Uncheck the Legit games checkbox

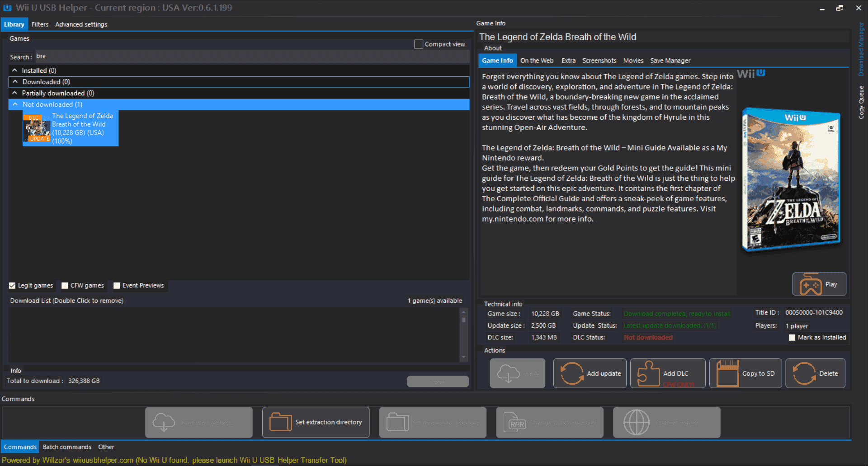[12, 286]
